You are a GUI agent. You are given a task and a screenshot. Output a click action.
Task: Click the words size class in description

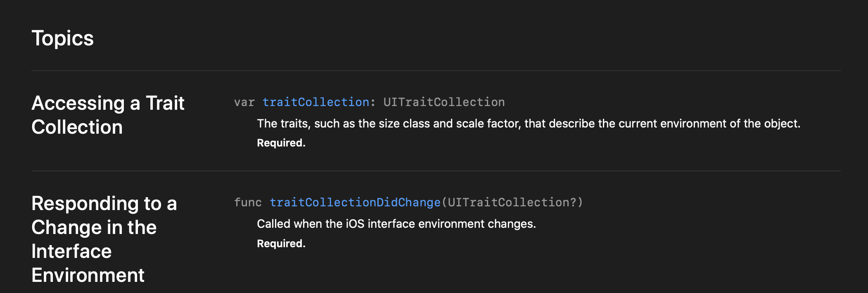[404, 123]
